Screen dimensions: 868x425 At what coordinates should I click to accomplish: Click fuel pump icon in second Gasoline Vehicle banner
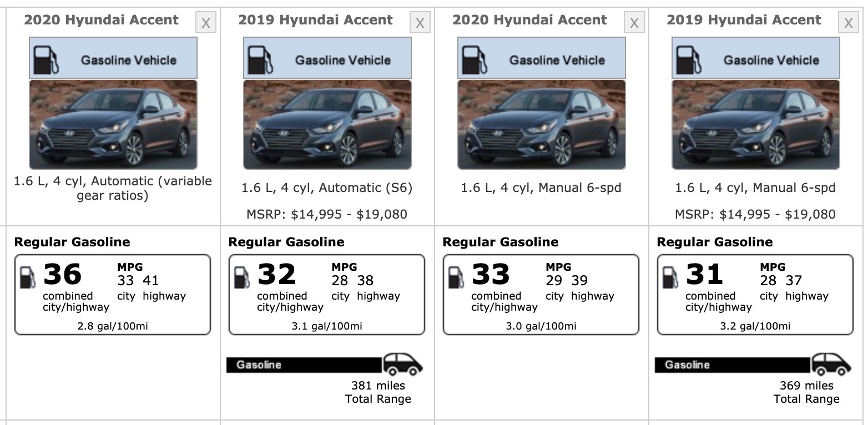[261, 59]
